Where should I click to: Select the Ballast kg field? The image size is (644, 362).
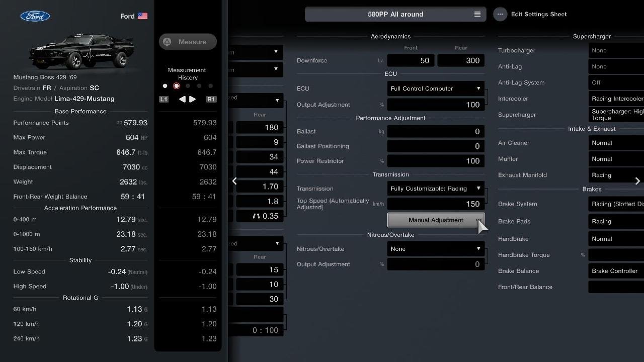pyautogui.click(x=436, y=131)
